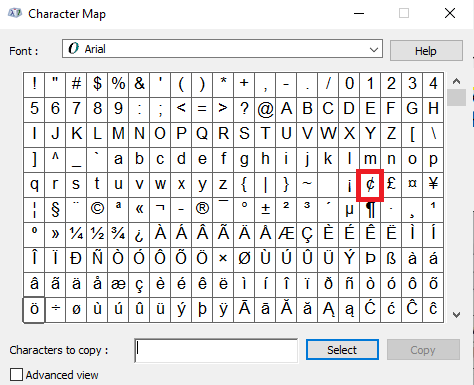Select the capital Ø with stroke
Image resolution: width=474 pixels, height=385 pixels.
(x=244, y=260)
